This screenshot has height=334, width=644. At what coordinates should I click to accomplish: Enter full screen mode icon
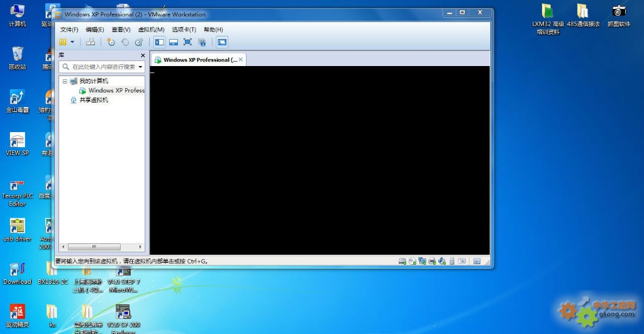click(187, 42)
